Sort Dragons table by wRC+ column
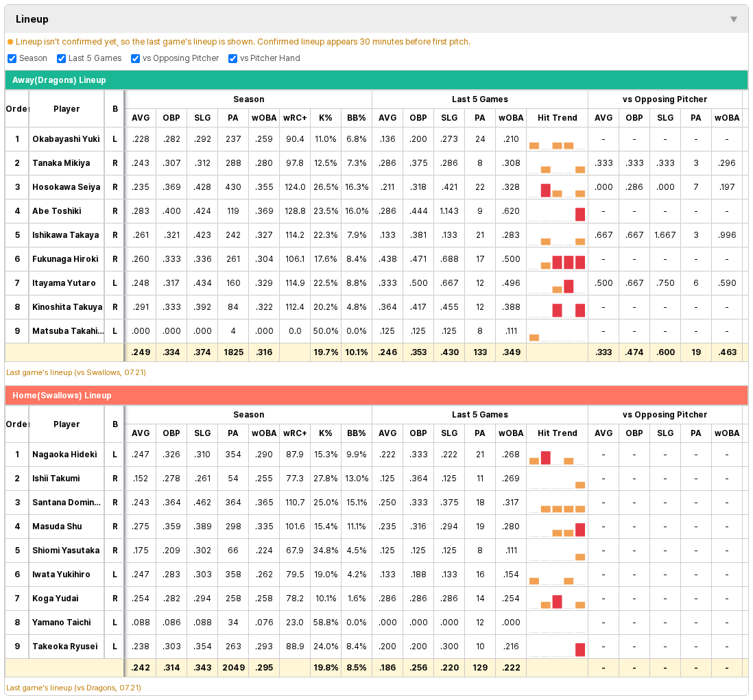Image resolution: width=753 pixels, height=700 pixels. [295, 118]
